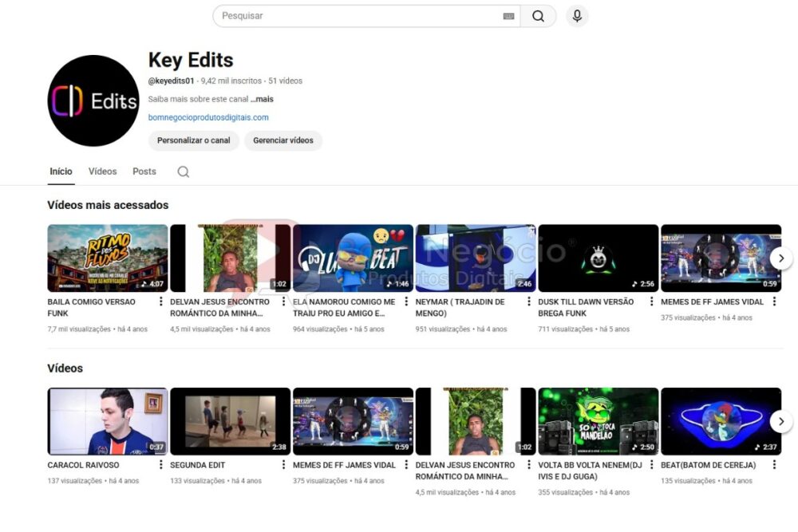The height and width of the screenshot is (532, 798).
Task: Click the "Personalizar o canal" button
Action: click(193, 140)
